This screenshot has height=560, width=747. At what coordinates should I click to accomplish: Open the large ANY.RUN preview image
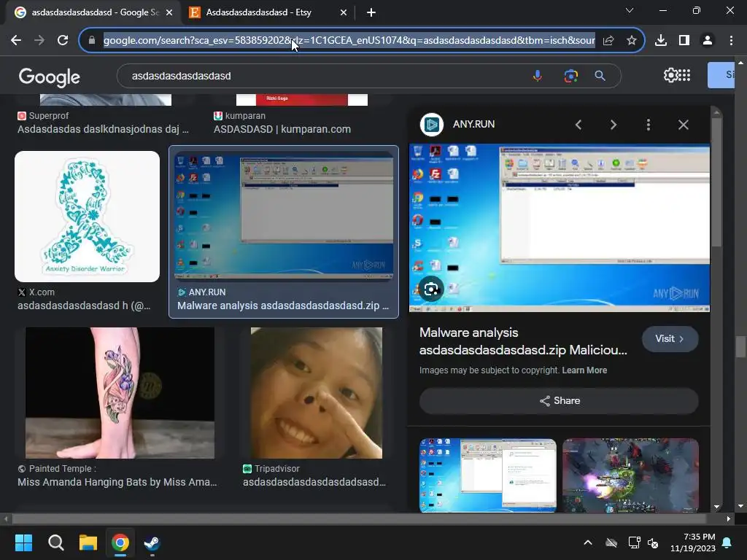pos(560,227)
